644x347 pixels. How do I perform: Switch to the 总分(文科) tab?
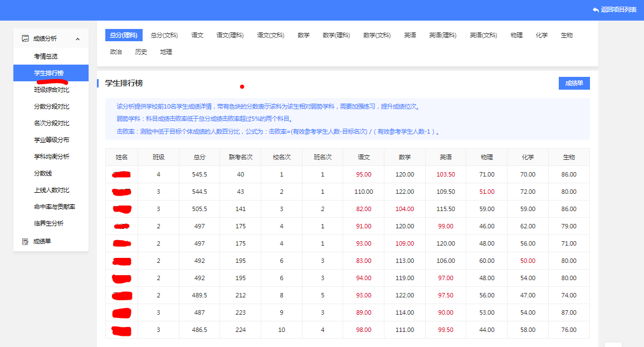click(164, 35)
